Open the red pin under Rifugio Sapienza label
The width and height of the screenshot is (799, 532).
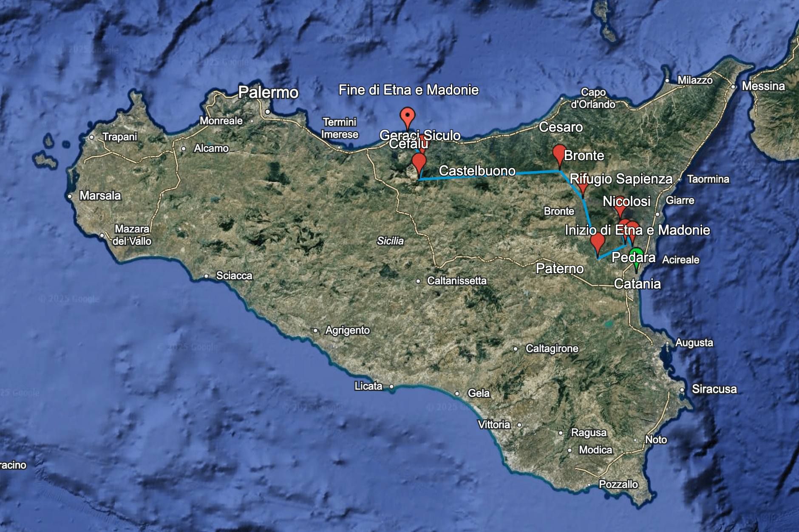click(583, 188)
